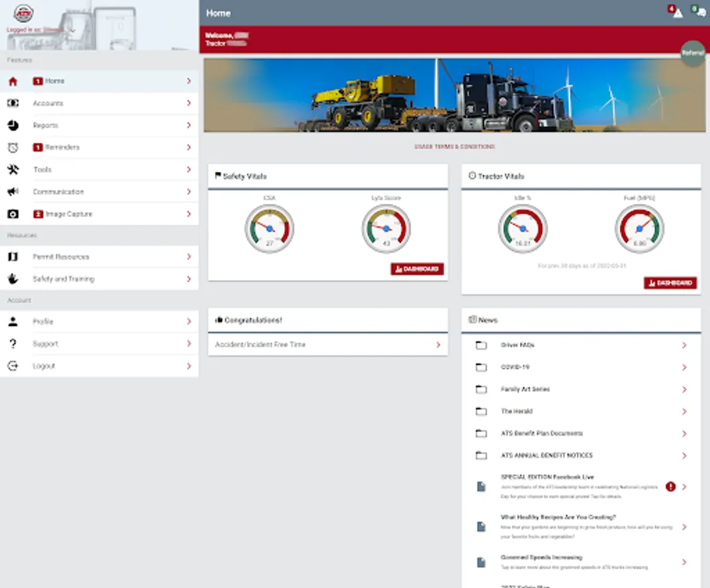Select the Reports pie chart icon
710x588 pixels.
click(12, 125)
